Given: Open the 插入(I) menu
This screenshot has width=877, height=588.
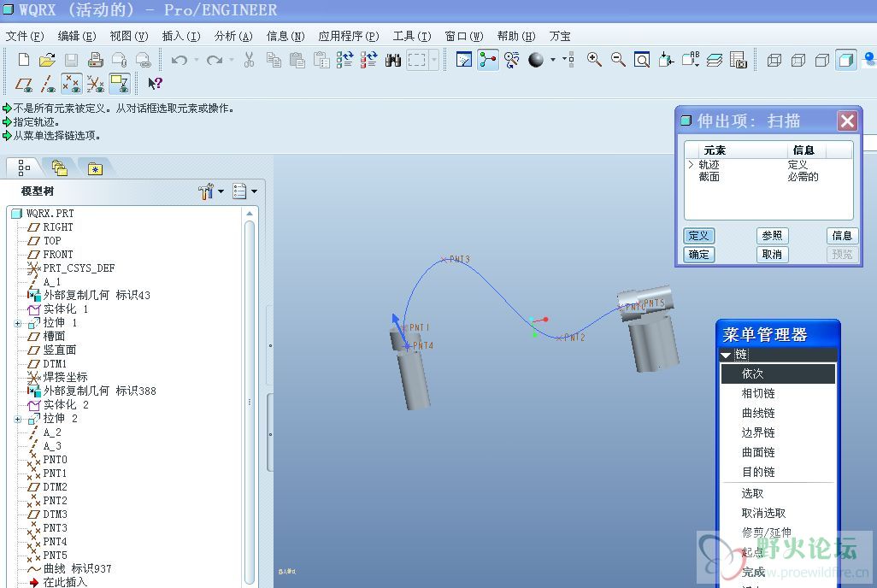Looking at the screenshot, I should pyautogui.click(x=180, y=37).
